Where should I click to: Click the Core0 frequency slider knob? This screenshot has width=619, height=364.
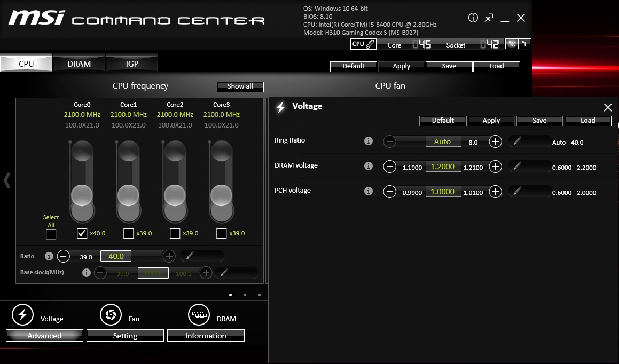pos(82,195)
